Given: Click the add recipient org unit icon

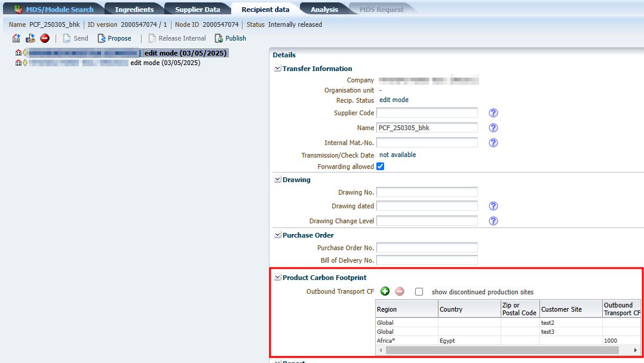Looking at the screenshot, I should pyautogui.click(x=30, y=38).
